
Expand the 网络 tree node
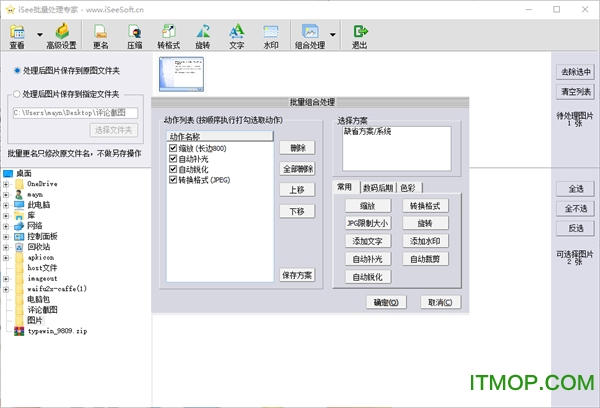coord(6,226)
